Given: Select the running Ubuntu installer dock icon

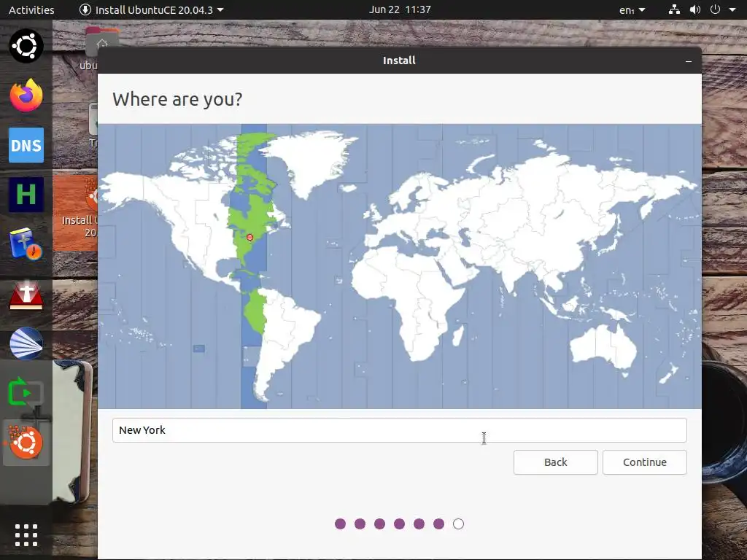Looking at the screenshot, I should (x=26, y=443).
